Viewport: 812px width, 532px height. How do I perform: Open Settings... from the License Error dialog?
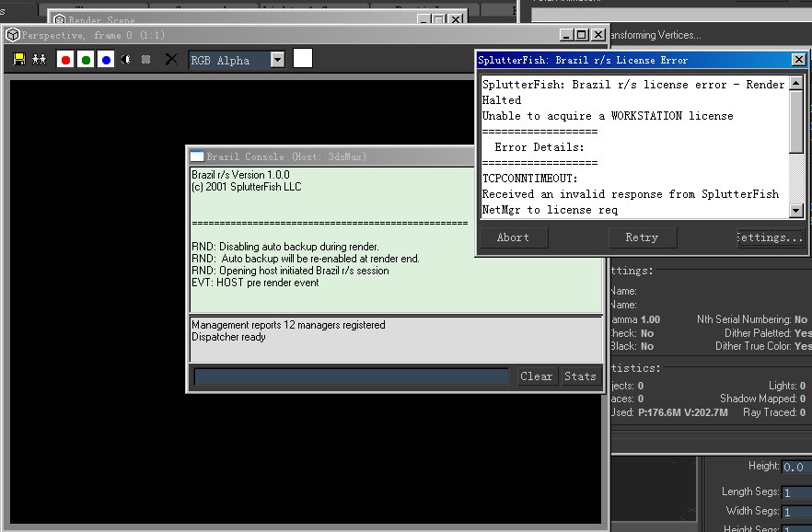click(771, 237)
